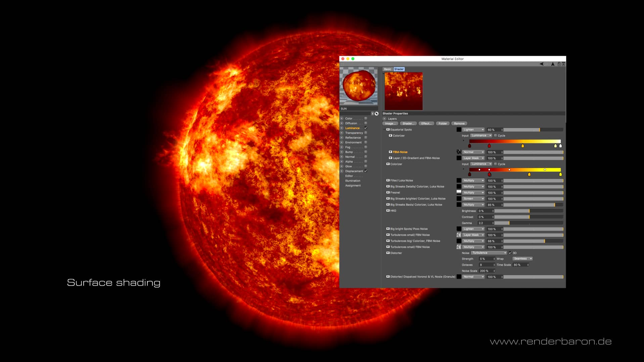Click the Remove button in the Layers panel
Viewport: 644px width, 362px height.
(x=459, y=123)
